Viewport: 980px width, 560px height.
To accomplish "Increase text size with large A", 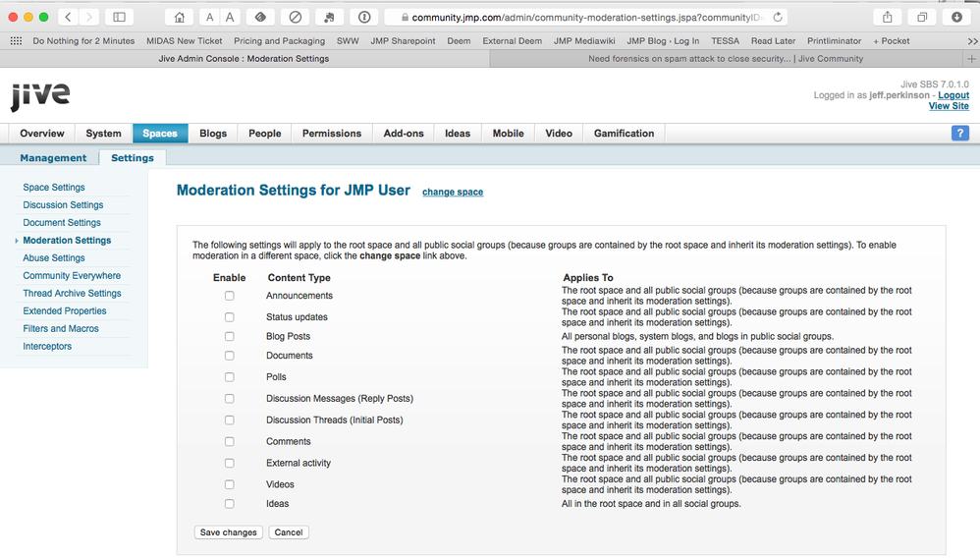I will (230, 18).
